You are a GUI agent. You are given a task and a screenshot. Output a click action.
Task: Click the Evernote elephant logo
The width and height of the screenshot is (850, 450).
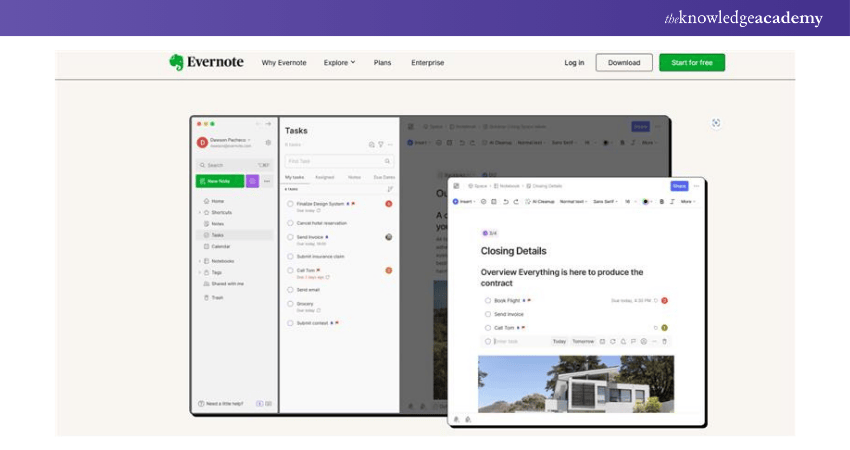pyautogui.click(x=176, y=62)
